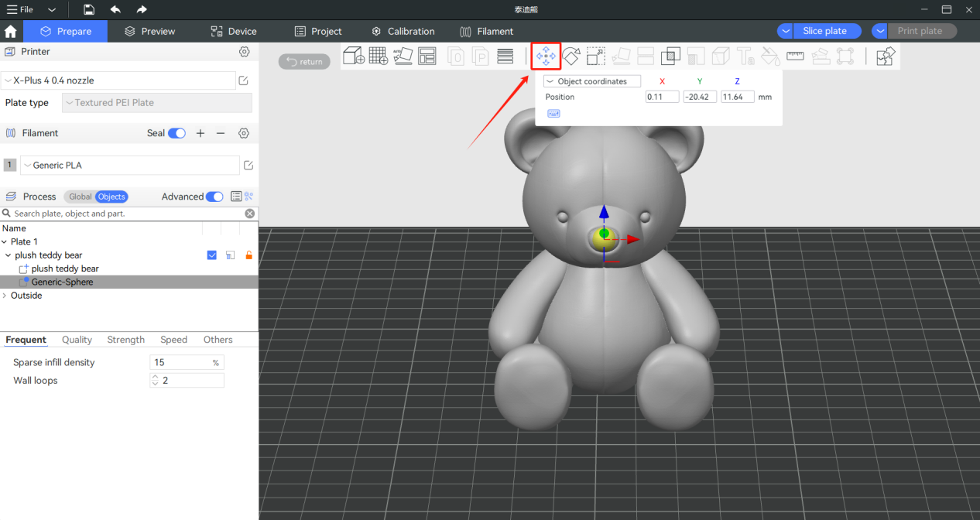Open the top Filament tab
The image size is (980, 520).
pos(487,31)
